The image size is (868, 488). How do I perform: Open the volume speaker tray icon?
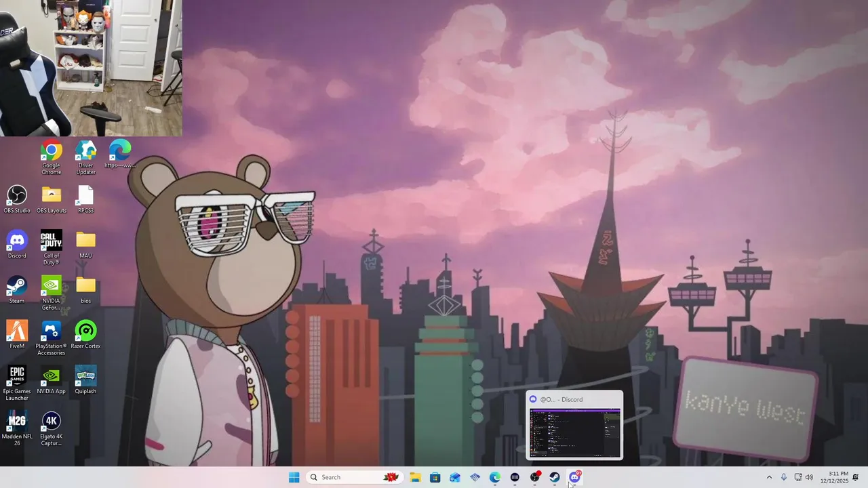pos(809,477)
